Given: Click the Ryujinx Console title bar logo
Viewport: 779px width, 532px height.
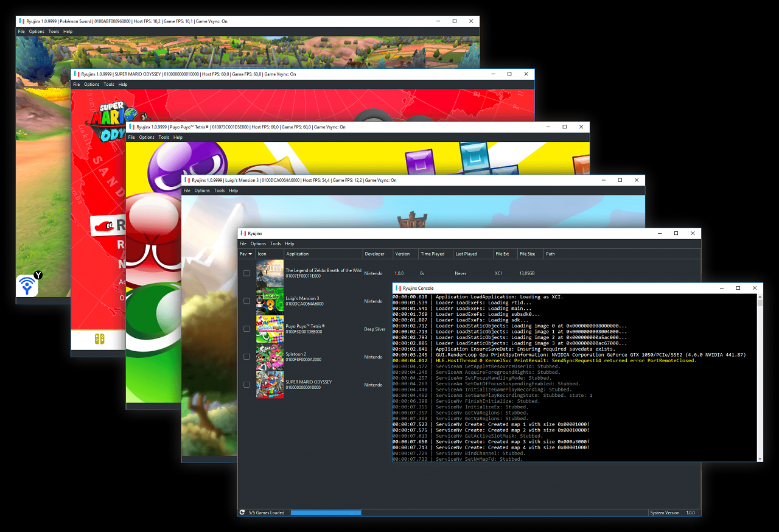Looking at the screenshot, I should [398, 288].
